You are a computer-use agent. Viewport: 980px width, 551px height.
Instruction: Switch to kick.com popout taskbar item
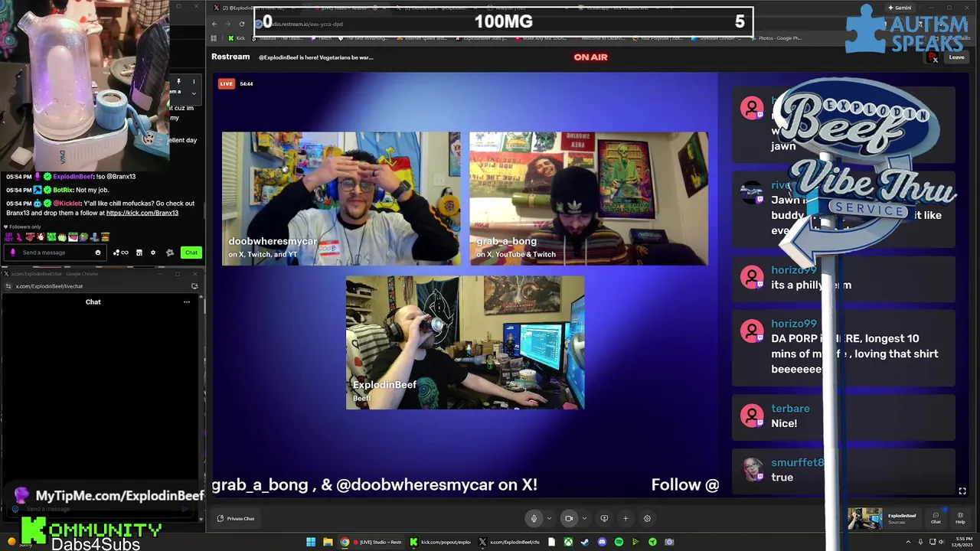[x=442, y=542]
